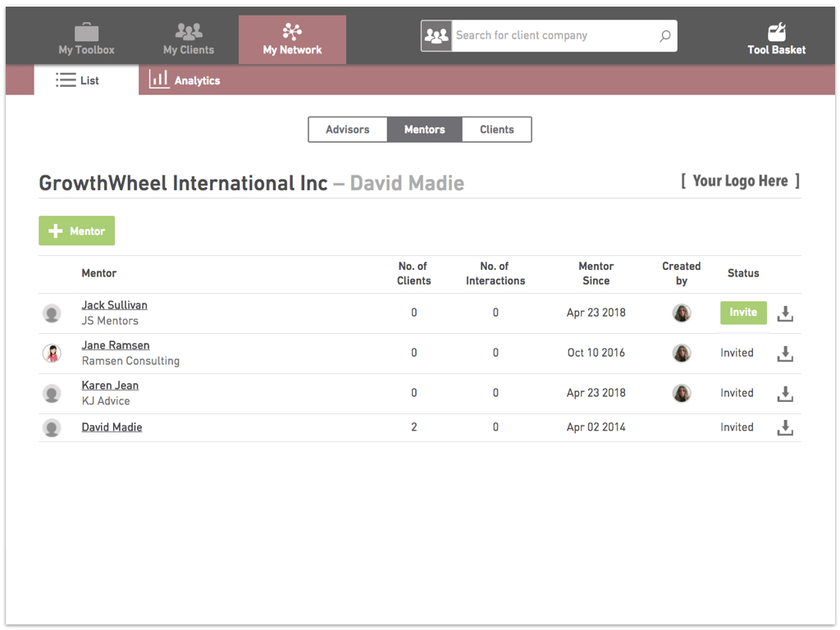The image size is (840, 630).
Task: Click the client company group icon
Action: [436, 36]
